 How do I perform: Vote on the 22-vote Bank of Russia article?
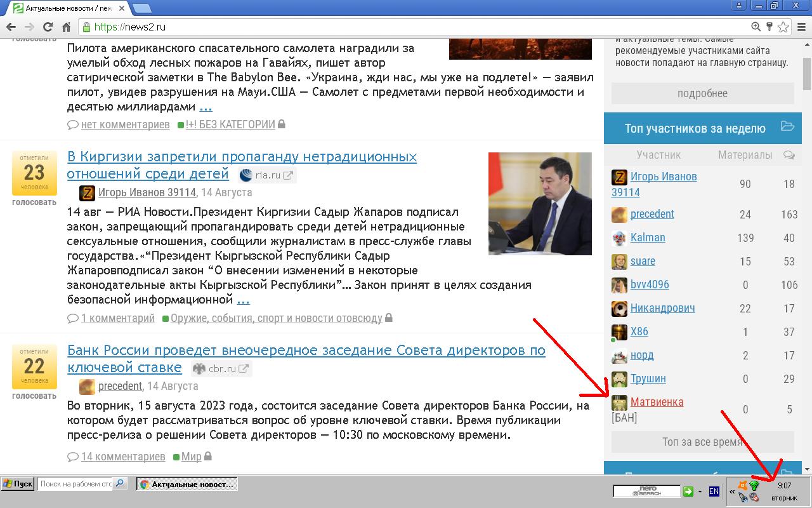point(34,396)
